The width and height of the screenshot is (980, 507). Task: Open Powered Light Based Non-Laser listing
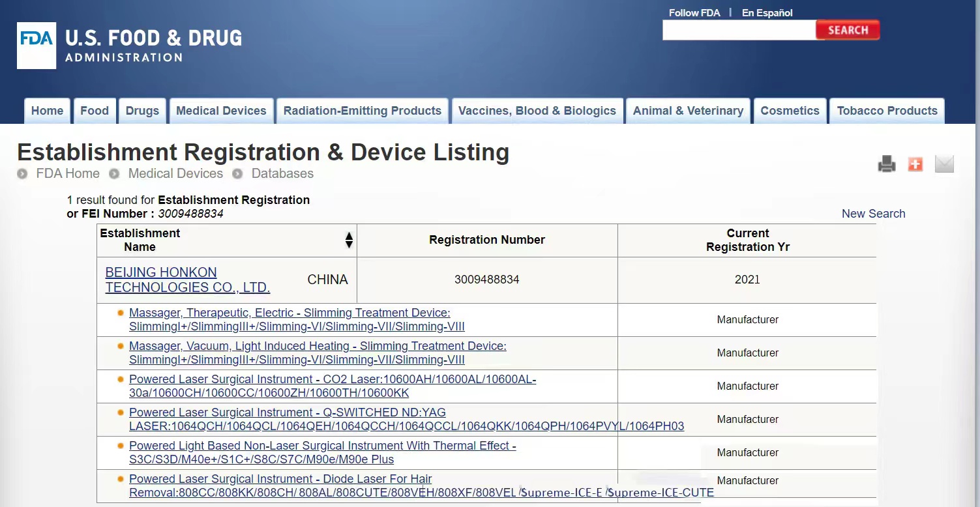click(323, 452)
